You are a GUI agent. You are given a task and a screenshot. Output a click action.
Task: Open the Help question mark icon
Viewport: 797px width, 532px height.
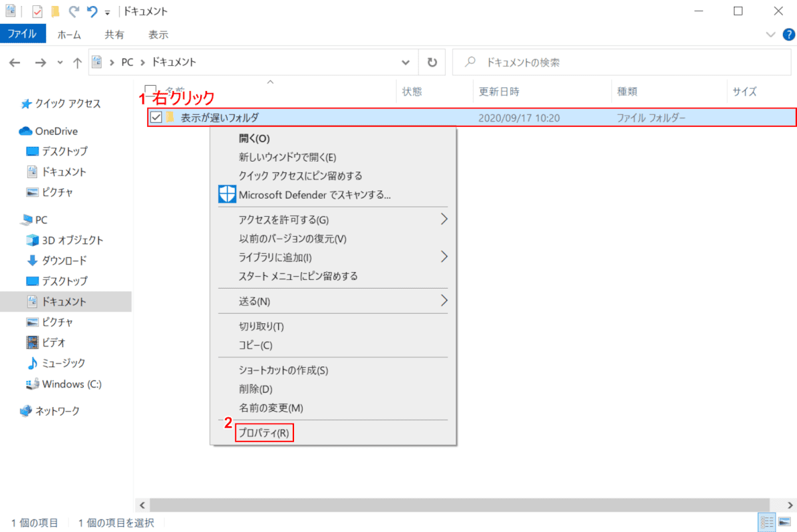(788, 35)
